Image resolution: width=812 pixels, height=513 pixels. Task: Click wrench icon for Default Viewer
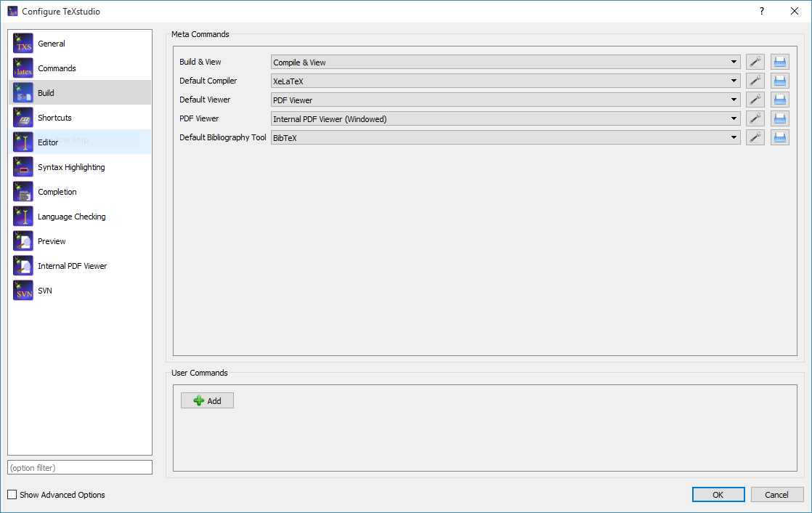coord(755,100)
